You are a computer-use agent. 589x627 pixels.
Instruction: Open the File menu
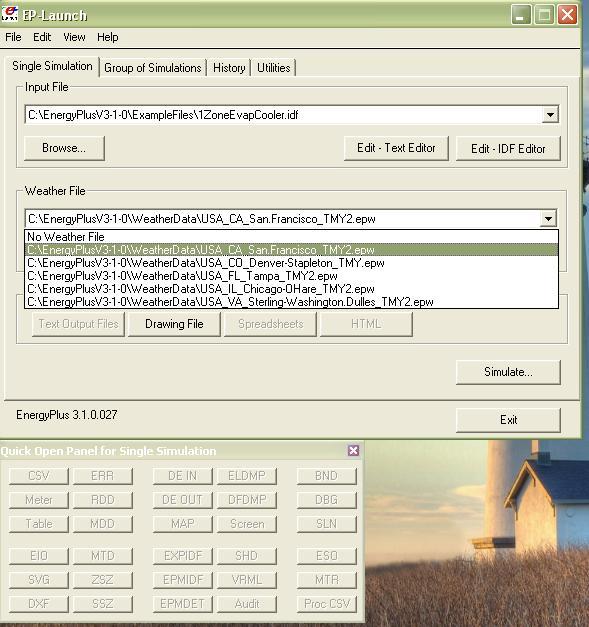click(x=13, y=37)
